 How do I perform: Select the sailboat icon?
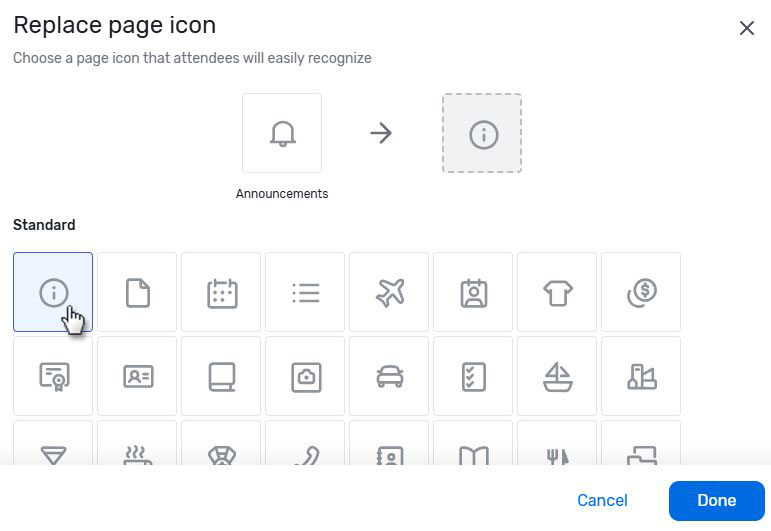coord(557,376)
